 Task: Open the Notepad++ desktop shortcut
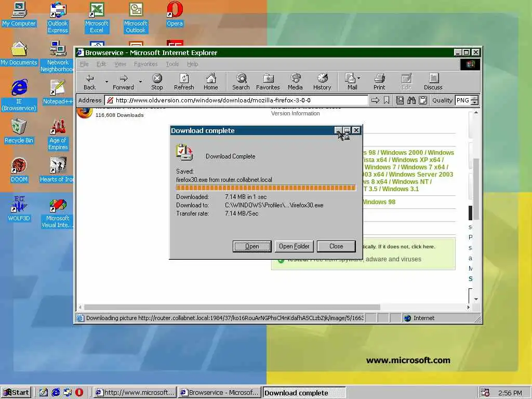(58, 92)
